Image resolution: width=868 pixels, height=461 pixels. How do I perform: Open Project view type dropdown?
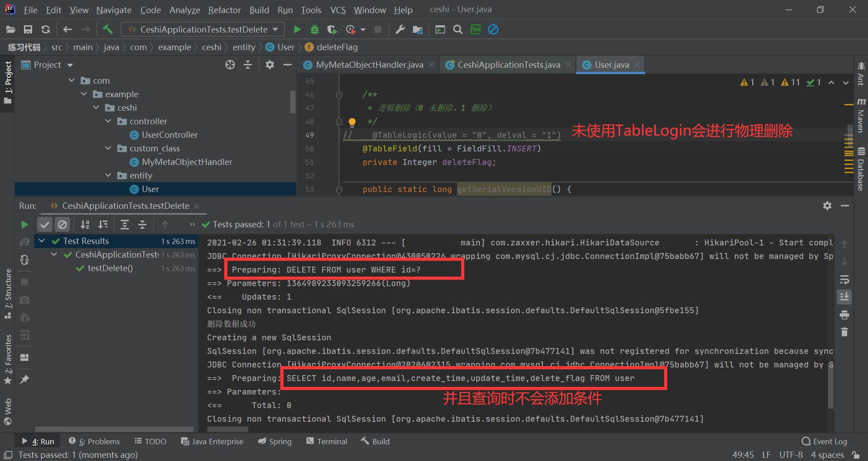point(70,65)
